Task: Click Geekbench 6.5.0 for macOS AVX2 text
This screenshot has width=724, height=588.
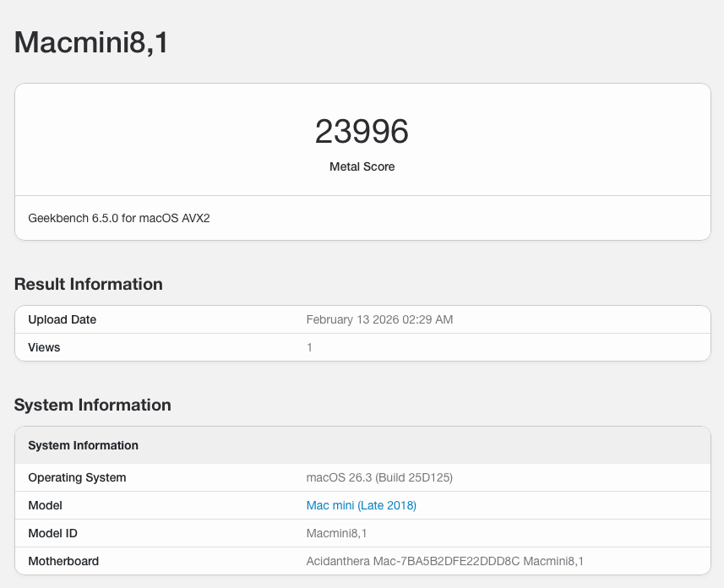Action: (x=119, y=218)
